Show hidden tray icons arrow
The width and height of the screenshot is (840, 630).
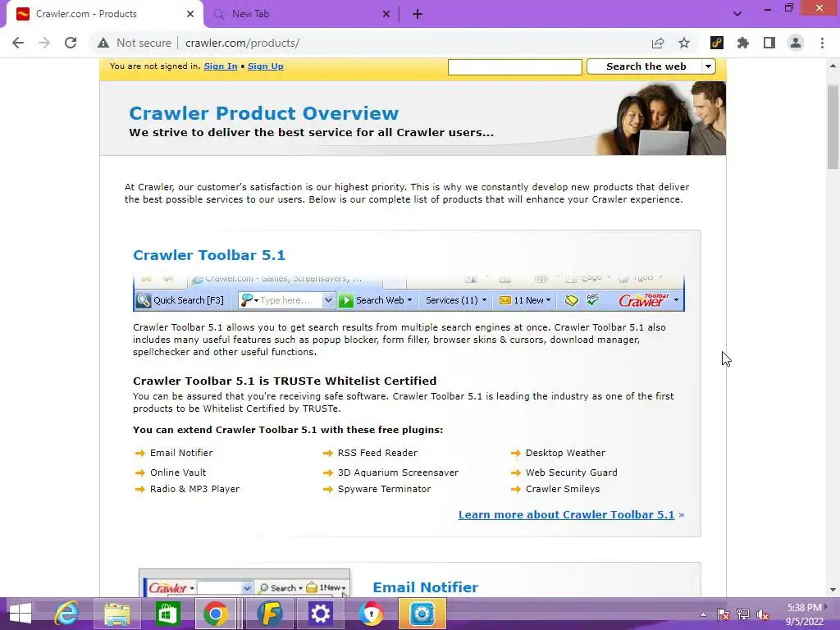pyautogui.click(x=703, y=615)
